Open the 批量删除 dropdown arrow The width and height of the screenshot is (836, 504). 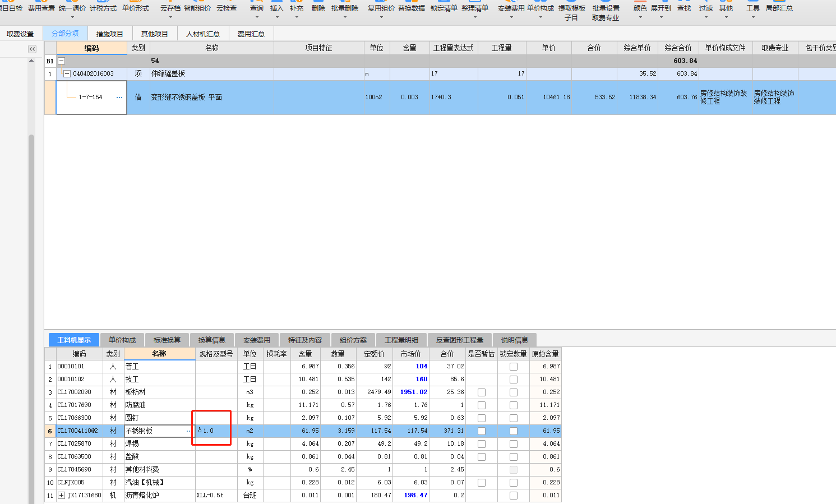[x=345, y=17]
